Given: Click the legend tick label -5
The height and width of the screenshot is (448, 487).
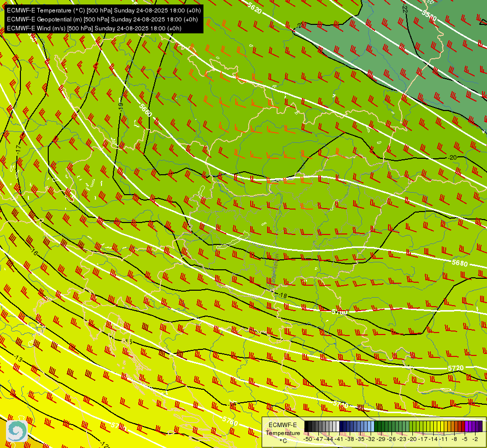Looking at the screenshot, I should (466, 439).
